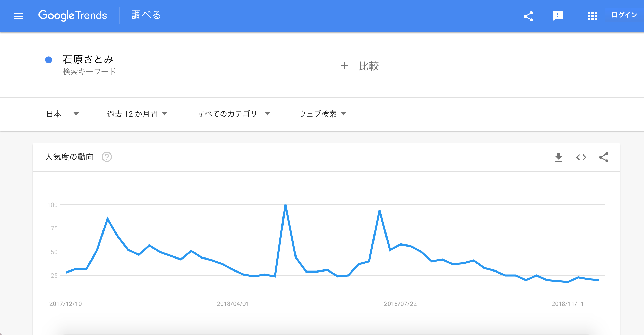Open the ウェブ検索 search type dropdown
The width and height of the screenshot is (644, 335).
[322, 114]
